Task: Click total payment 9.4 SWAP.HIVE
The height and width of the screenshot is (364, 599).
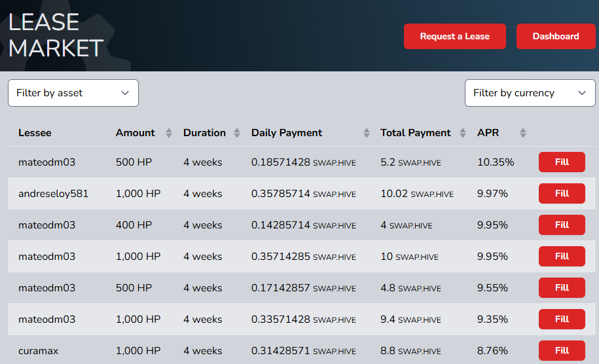Action: [x=410, y=319]
